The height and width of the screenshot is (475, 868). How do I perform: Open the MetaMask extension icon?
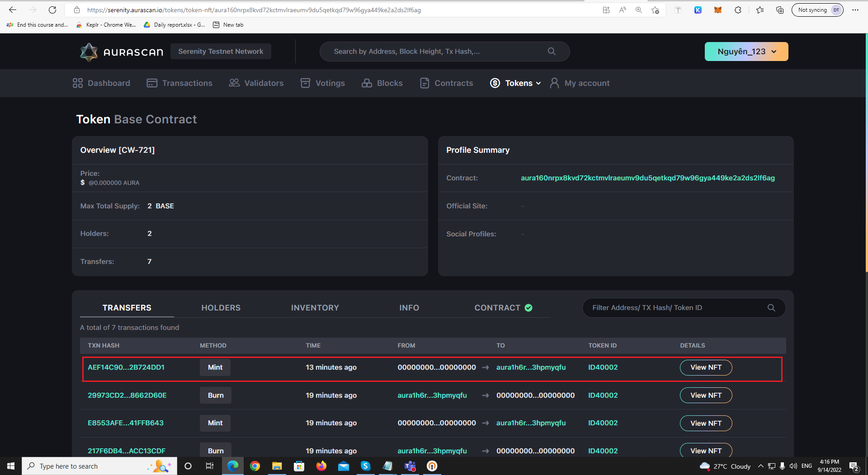click(717, 10)
